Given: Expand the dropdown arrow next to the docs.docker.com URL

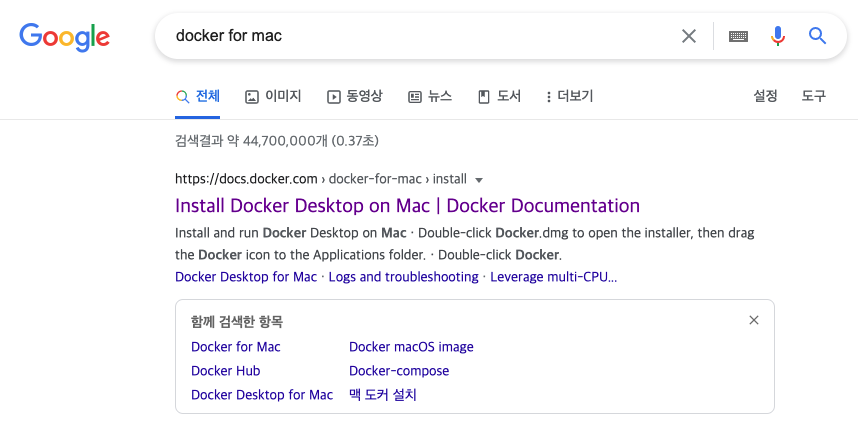Looking at the screenshot, I should (479, 180).
